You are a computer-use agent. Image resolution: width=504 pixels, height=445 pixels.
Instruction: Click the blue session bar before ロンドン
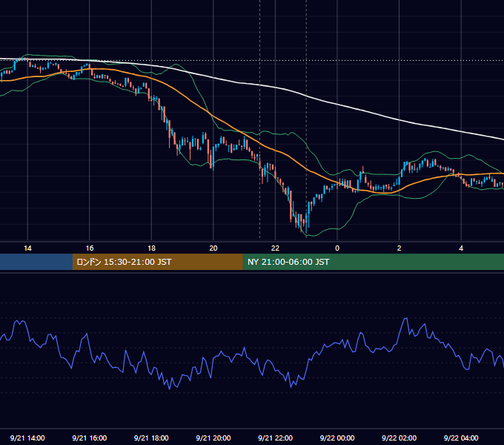click(36, 262)
